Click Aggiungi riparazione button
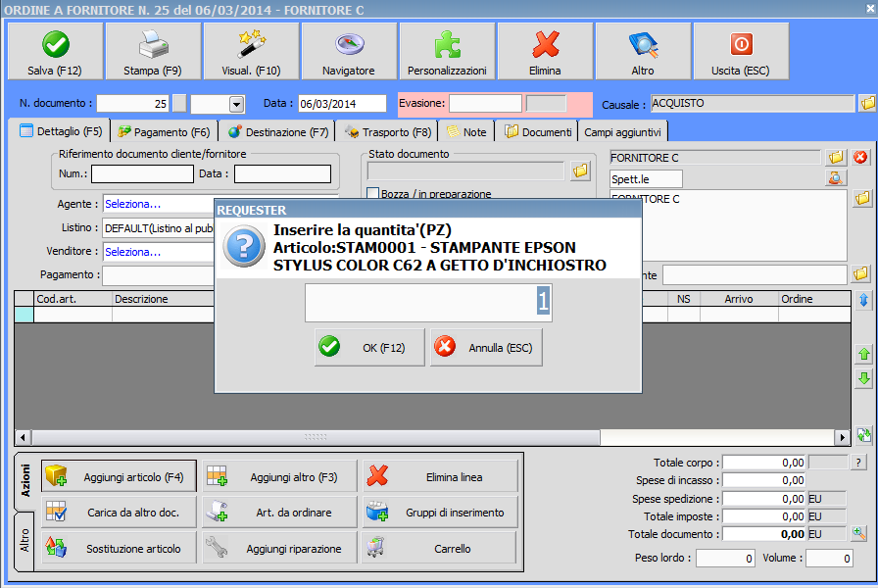Viewport: 878px width, 588px height. pyautogui.click(x=280, y=548)
